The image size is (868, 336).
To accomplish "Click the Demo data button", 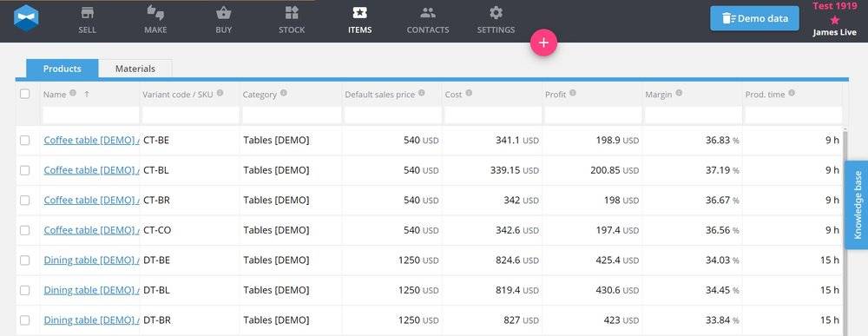I will [754, 18].
